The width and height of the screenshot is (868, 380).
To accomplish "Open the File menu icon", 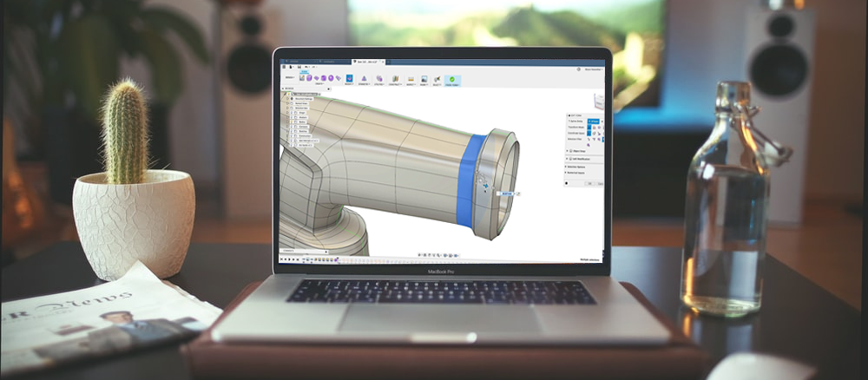I will pos(291,67).
